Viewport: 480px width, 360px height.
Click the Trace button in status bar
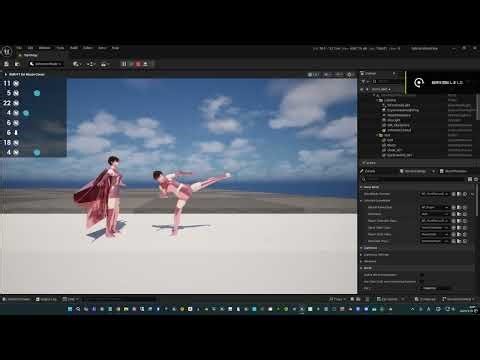pyautogui.click(x=337, y=299)
